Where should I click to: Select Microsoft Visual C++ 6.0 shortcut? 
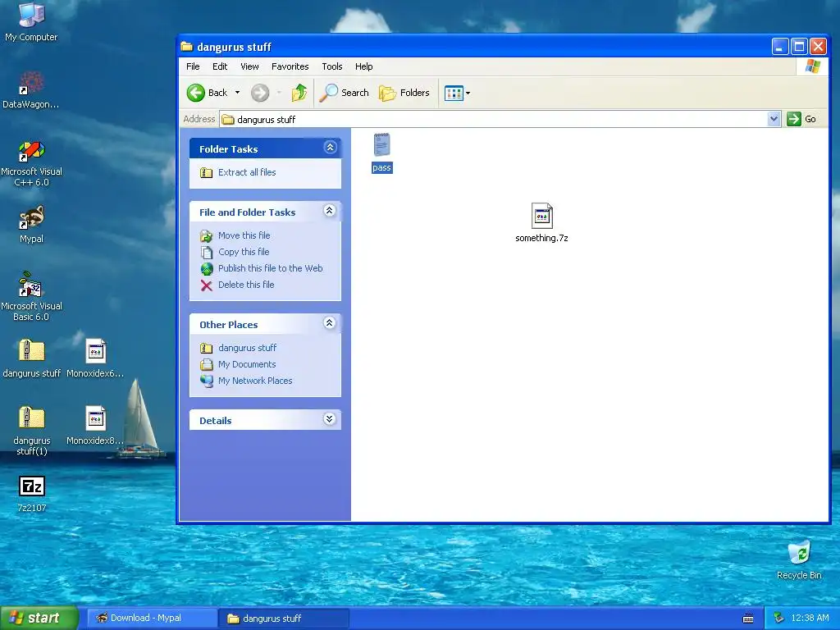coord(31,151)
